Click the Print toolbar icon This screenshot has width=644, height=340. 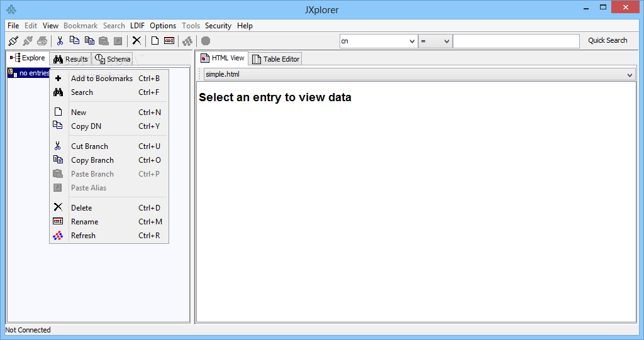42,41
